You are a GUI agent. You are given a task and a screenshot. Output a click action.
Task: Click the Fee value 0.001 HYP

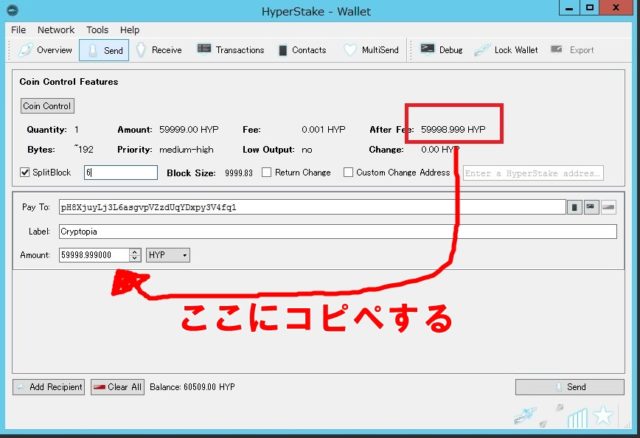point(323,129)
